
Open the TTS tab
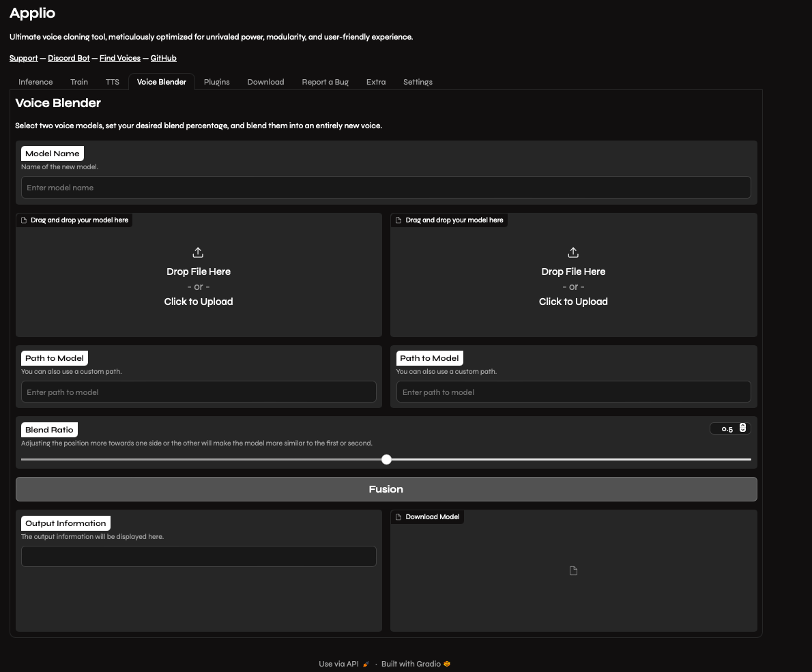[x=112, y=82]
